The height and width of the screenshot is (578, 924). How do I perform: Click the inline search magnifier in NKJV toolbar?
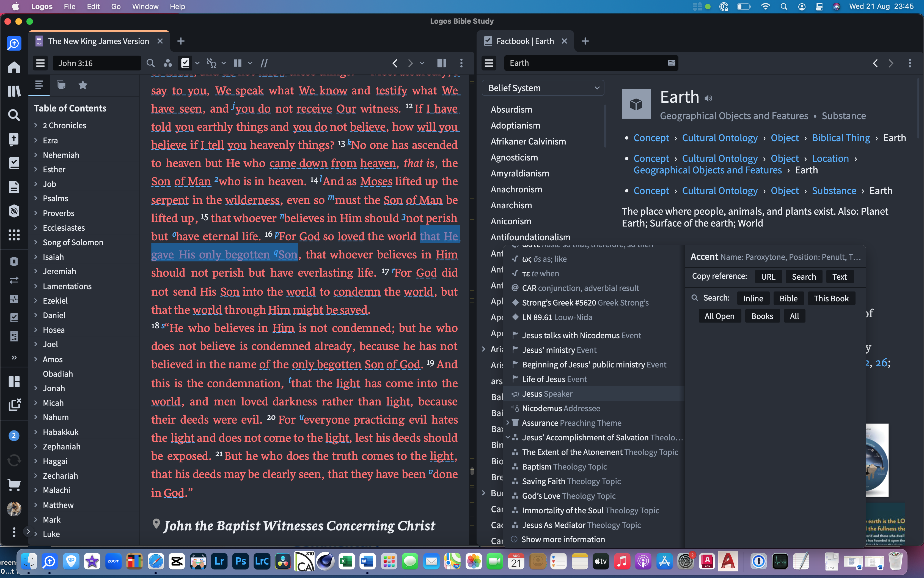click(x=150, y=63)
